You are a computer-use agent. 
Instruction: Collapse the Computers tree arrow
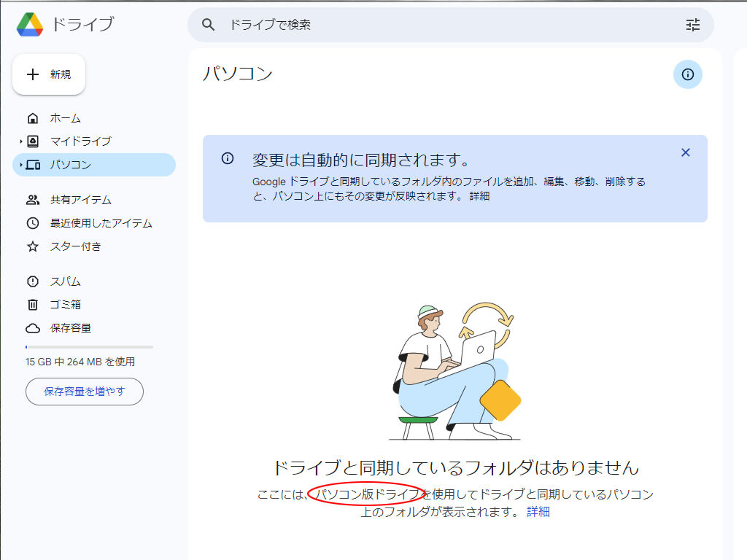pos(20,165)
